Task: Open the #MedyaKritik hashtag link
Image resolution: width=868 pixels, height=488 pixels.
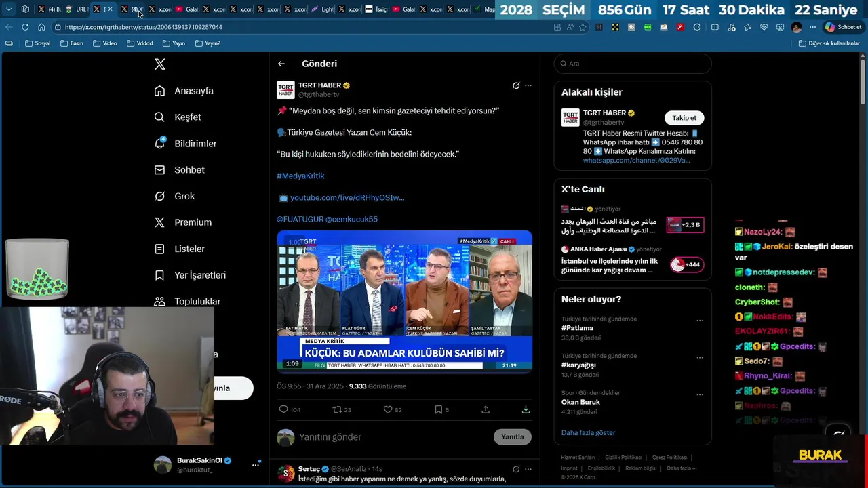Action: (x=300, y=176)
